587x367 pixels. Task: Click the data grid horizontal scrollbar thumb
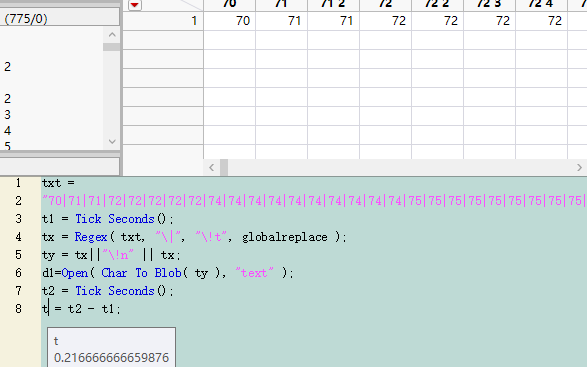coord(224,167)
